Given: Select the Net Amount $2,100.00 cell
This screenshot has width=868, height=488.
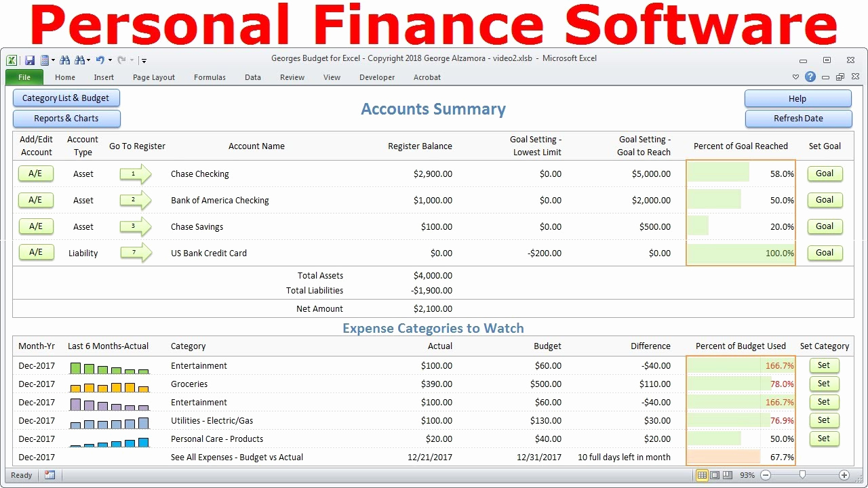Looking at the screenshot, I should click(x=433, y=309).
